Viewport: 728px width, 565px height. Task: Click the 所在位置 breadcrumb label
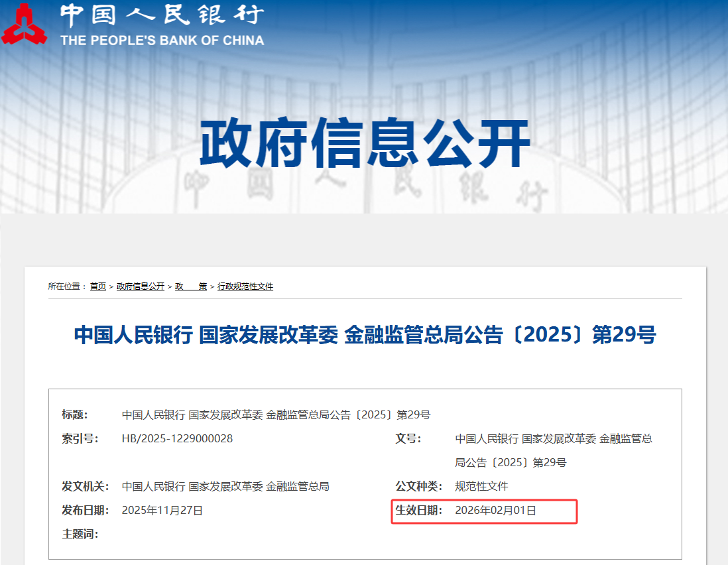pos(67,286)
